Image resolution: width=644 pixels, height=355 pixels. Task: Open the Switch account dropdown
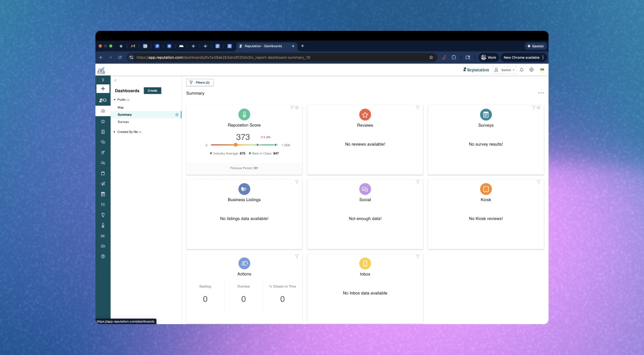click(x=504, y=70)
